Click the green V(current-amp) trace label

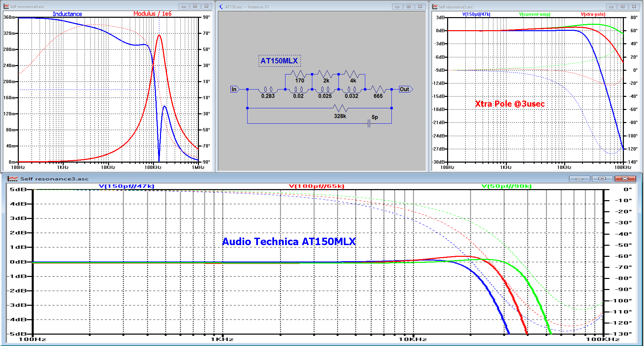coord(535,14)
